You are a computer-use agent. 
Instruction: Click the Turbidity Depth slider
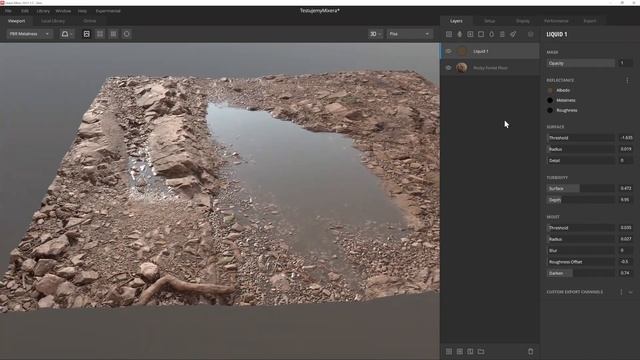[581, 200]
